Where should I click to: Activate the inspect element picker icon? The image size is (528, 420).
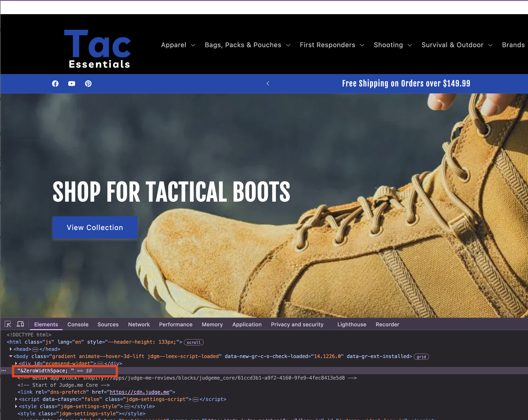[8, 324]
